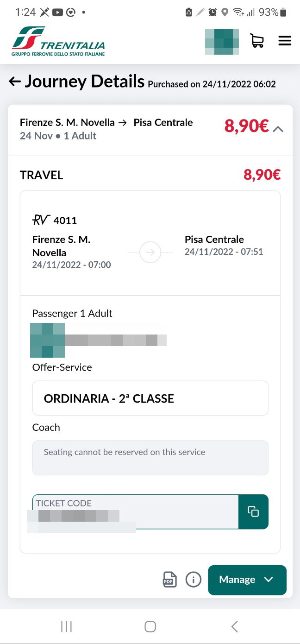Copy the ticket code
Screen dimensions: 300x644
tap(253, 512)
